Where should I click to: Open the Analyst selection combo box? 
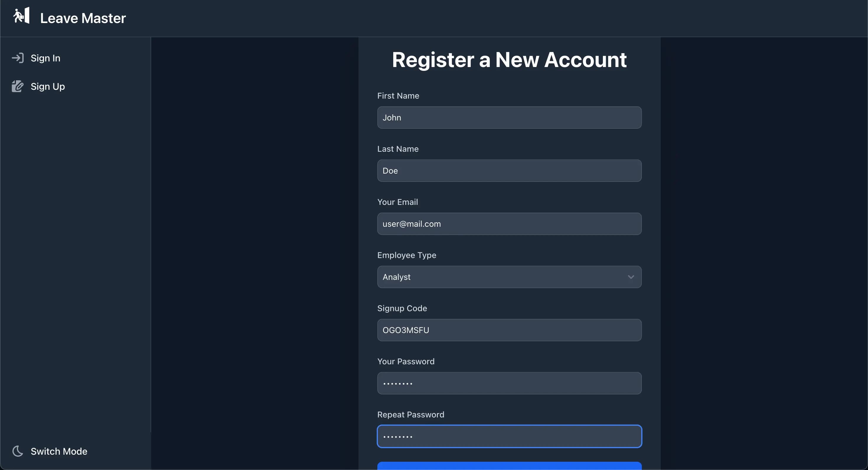pyautogui.click(x=509, y=277)
